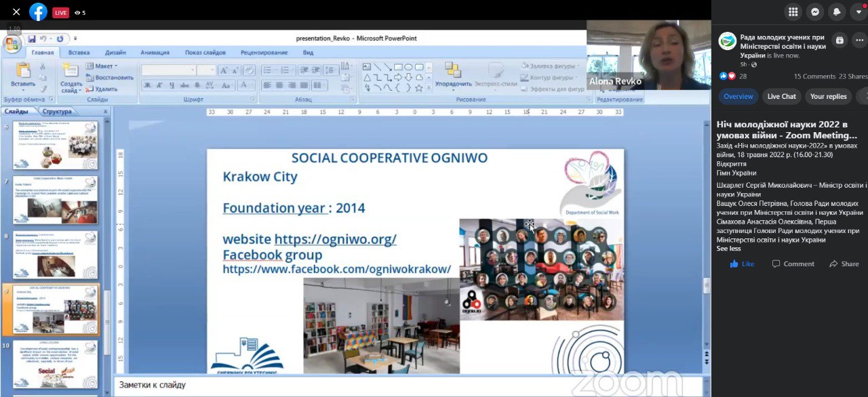Open the account dropdown arrow
This screenshot has height=397, width=868.
(x=859, y=12)
